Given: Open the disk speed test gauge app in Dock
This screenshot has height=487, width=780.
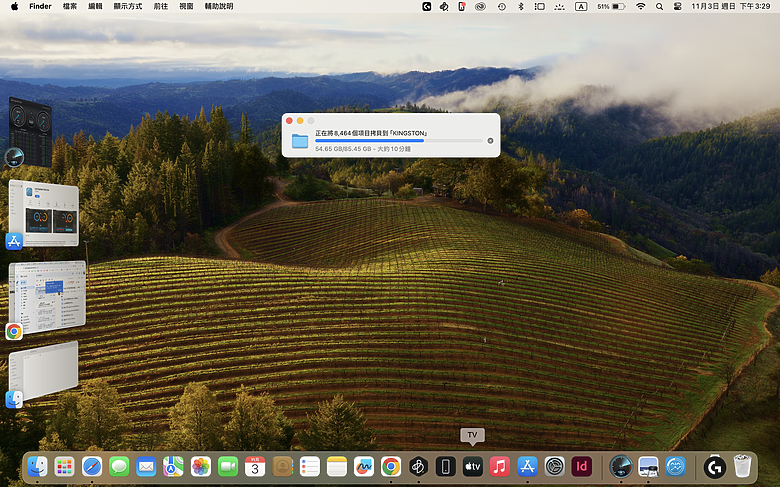Looking at the screenshot, I should click(x=621, y=467).
